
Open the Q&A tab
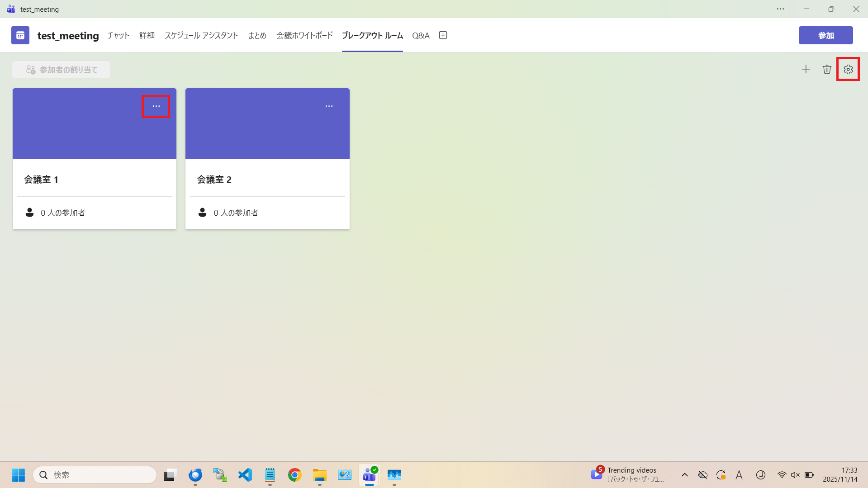(421, 35)
